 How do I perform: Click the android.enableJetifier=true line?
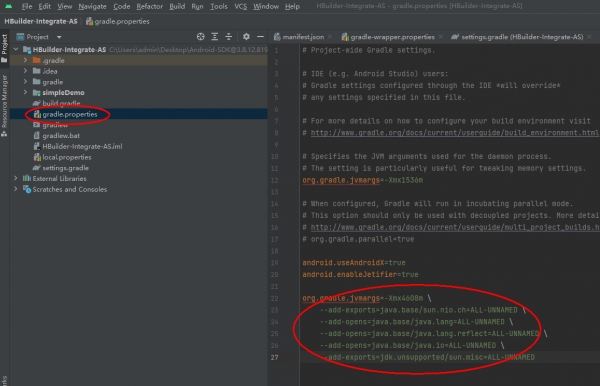click(x=360, y=274)
